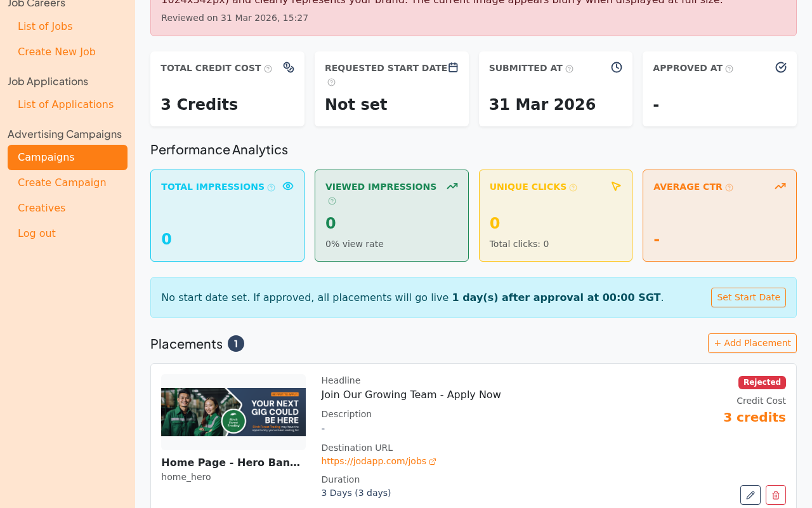Open the jodapp.com/jobs destination link
The height and width of the screenshot is (508, 812).
372,460
